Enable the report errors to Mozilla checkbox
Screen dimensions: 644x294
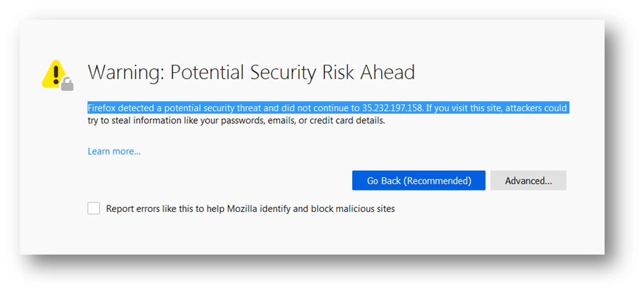click(x=94, y=208)
